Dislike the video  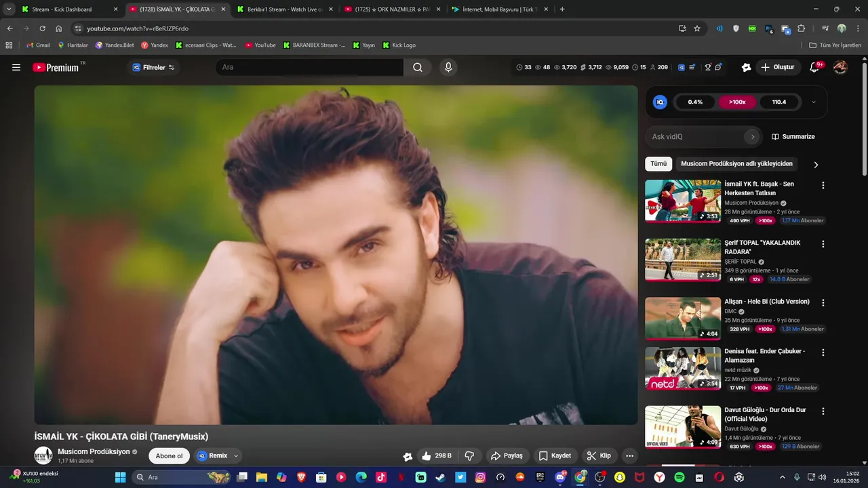pyautogui.click(x=469, y=456)
